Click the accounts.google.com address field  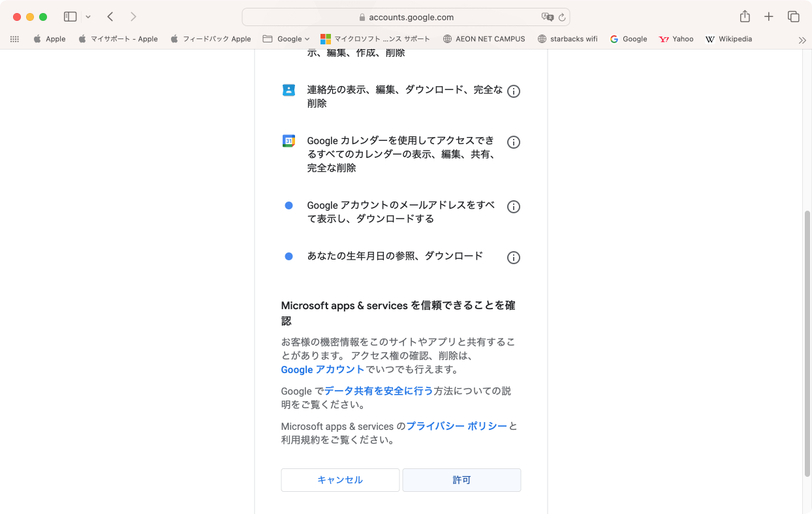point(406,18)
